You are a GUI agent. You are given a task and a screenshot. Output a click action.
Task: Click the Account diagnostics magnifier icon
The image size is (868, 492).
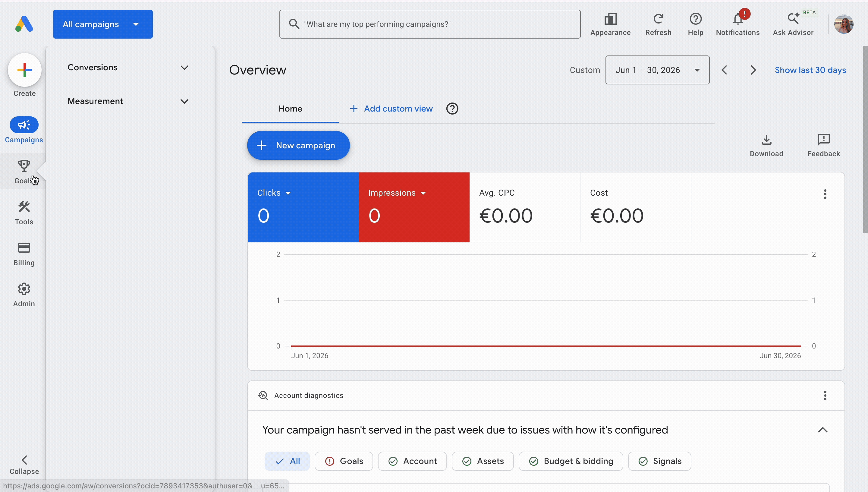[263, 395]
